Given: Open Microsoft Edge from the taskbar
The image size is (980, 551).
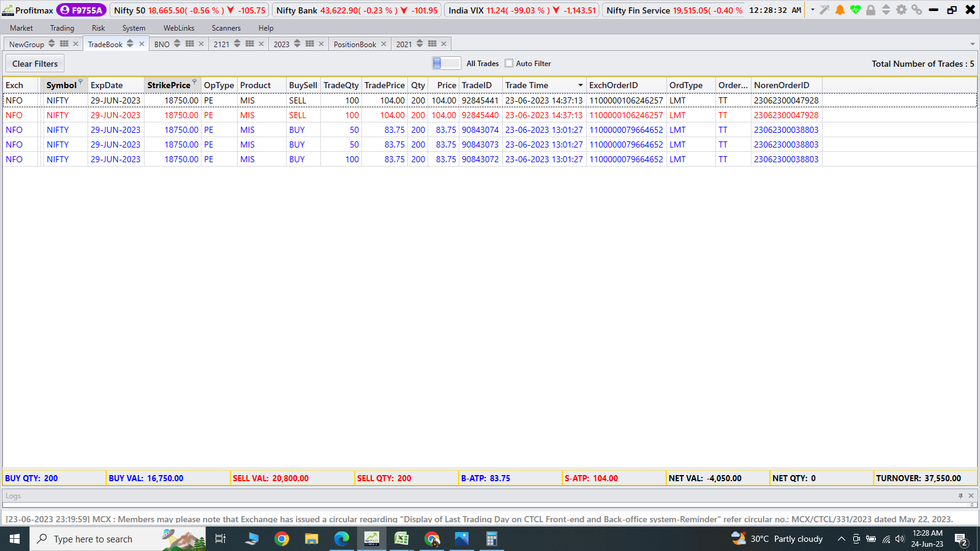Looking at the screenshot, I should 342,539.
